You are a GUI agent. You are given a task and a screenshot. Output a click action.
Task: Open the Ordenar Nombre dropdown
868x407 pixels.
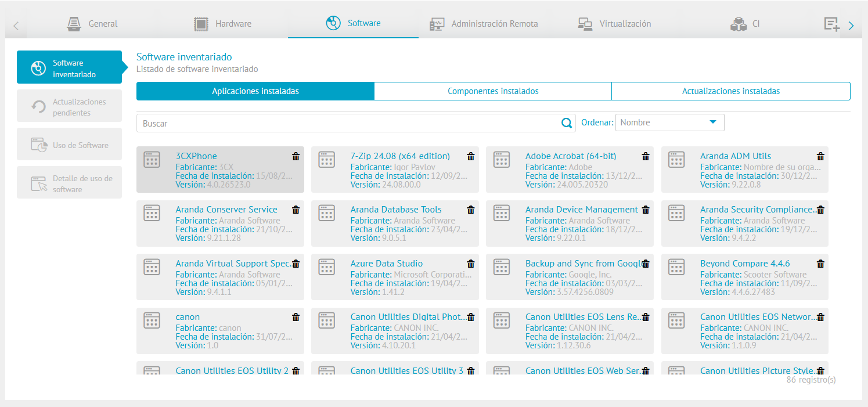tap(670, 123)
